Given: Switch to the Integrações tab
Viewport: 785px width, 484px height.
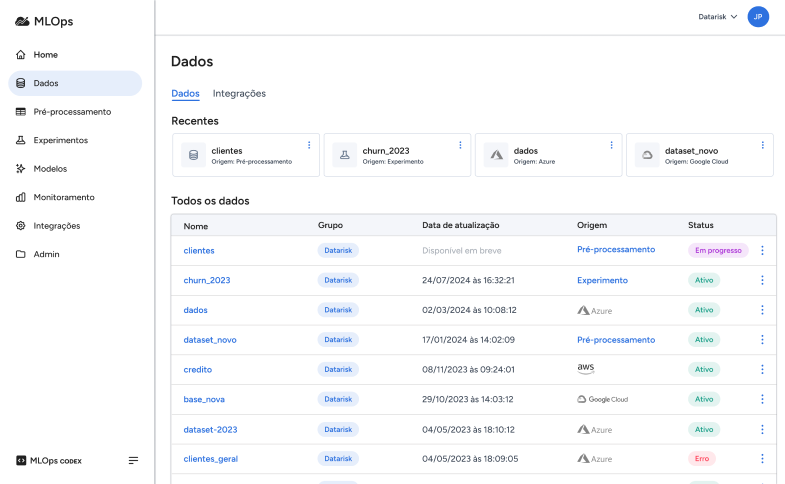Looking at the screenshot, I should click(x=239, y=94).
